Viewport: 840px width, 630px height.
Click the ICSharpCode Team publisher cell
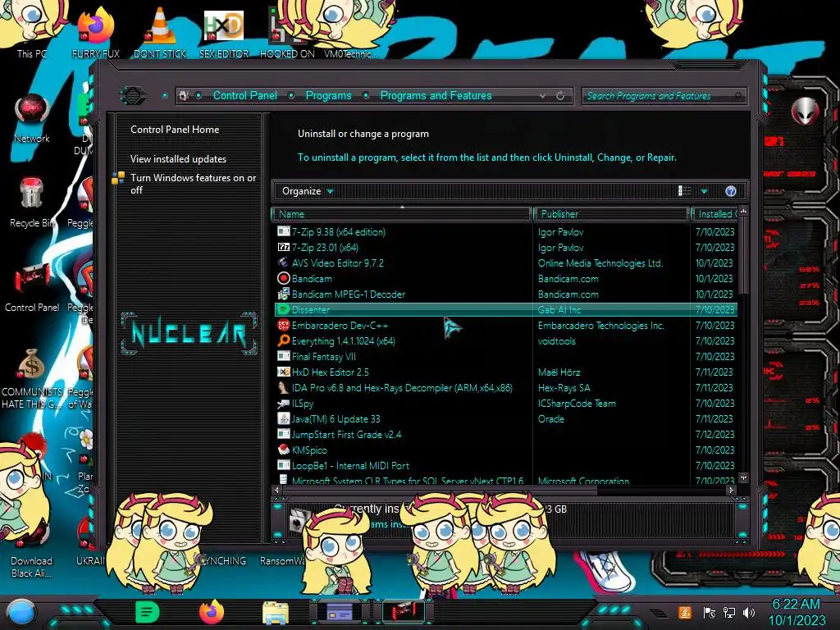point(577,404)
